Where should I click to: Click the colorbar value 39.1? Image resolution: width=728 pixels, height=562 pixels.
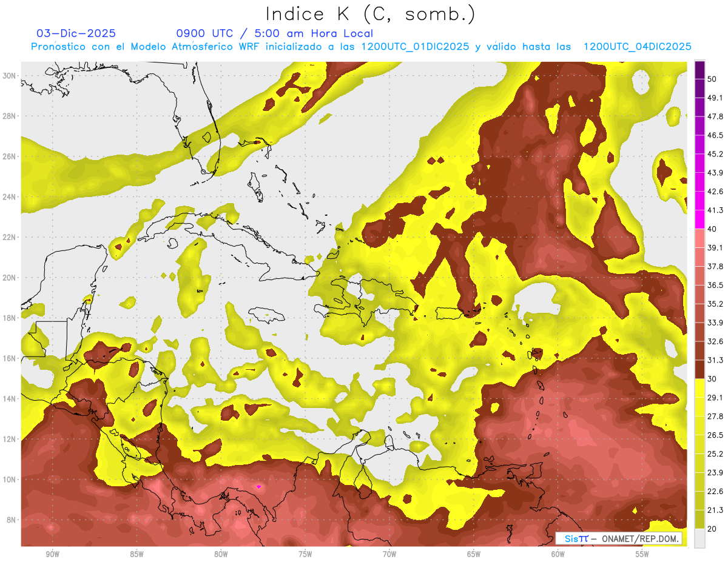[715, 248]
